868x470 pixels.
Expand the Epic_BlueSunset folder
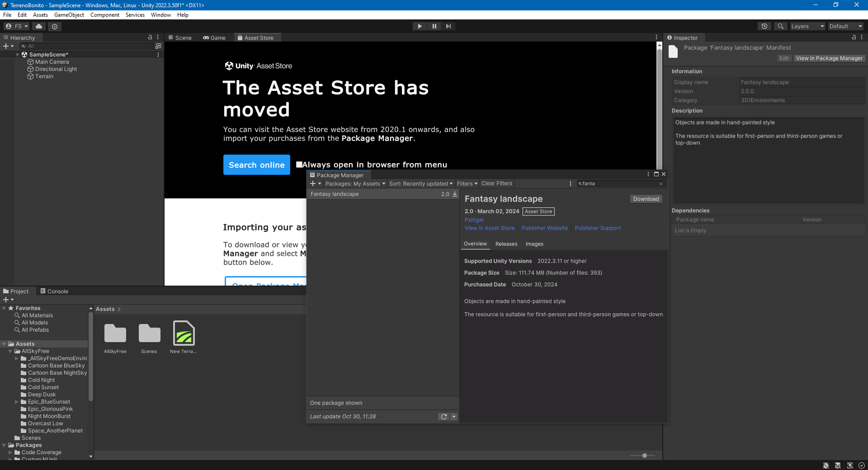(x=17, y=402)
